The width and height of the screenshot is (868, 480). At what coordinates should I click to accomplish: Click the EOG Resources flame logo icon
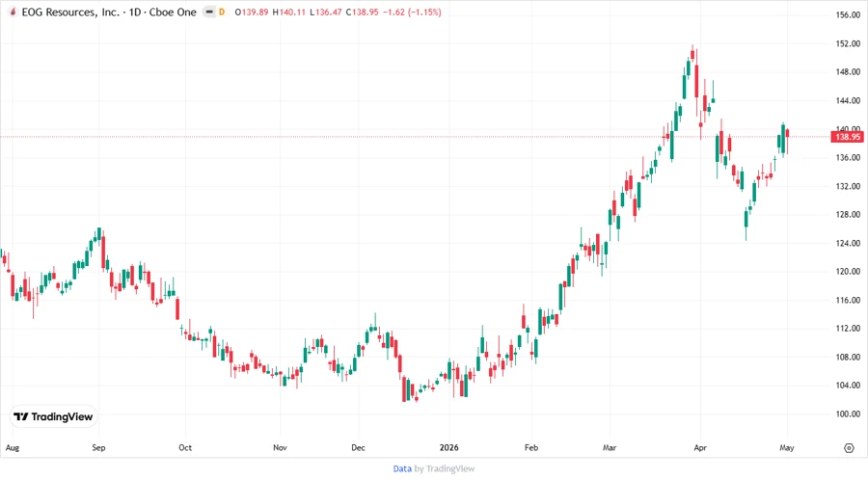[x=13, y=13]
